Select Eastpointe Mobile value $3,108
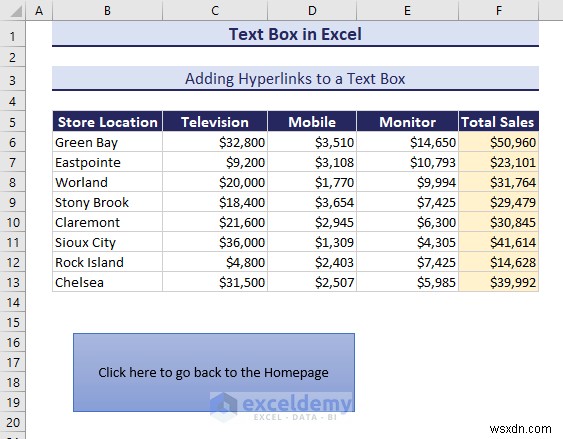 coord(312,162)
